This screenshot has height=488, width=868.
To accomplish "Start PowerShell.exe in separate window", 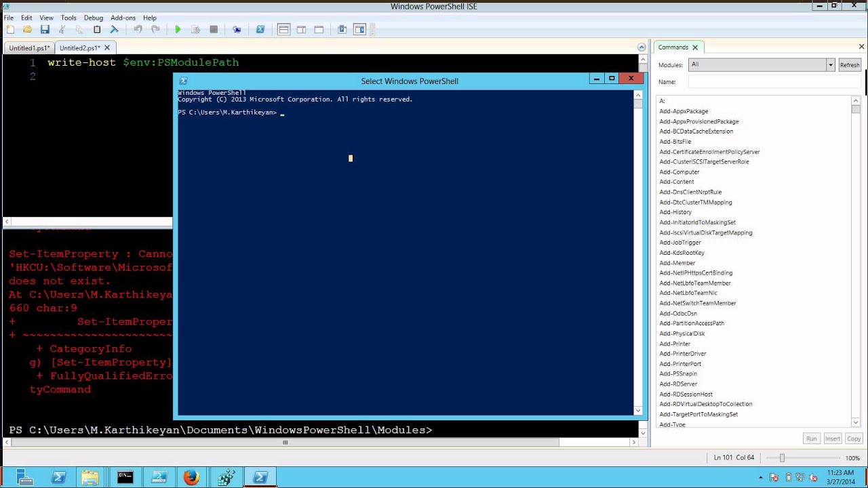I will coord(260,29).
